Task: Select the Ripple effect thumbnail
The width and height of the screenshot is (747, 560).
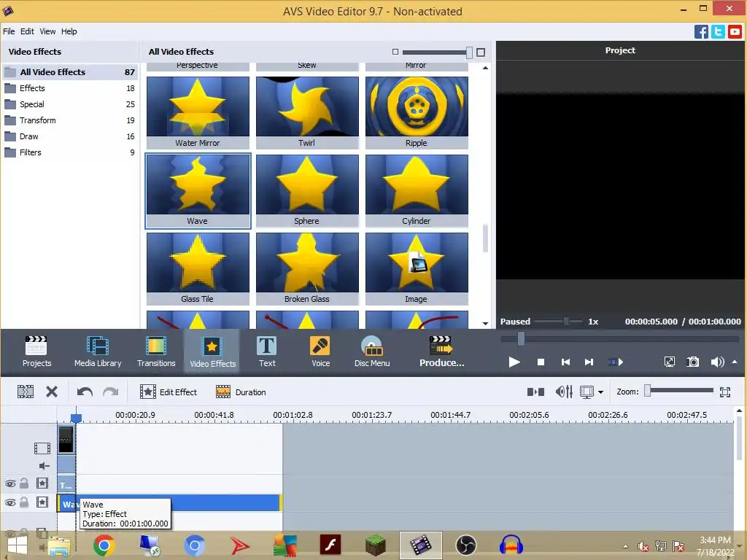Action: tap(417, 113)
